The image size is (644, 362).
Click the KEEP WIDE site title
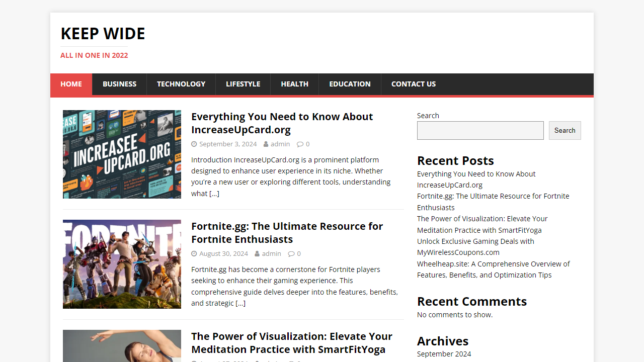103,34
